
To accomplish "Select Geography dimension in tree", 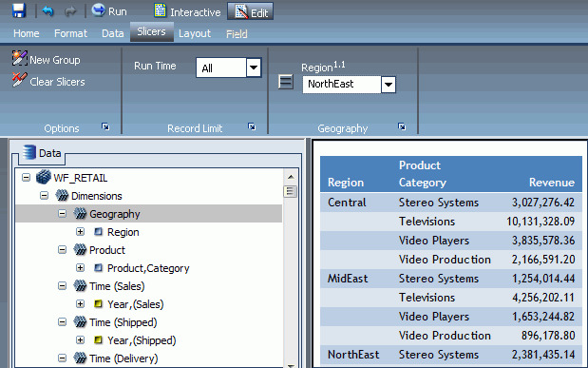I will pyautogui.click(x=114, y=214).
